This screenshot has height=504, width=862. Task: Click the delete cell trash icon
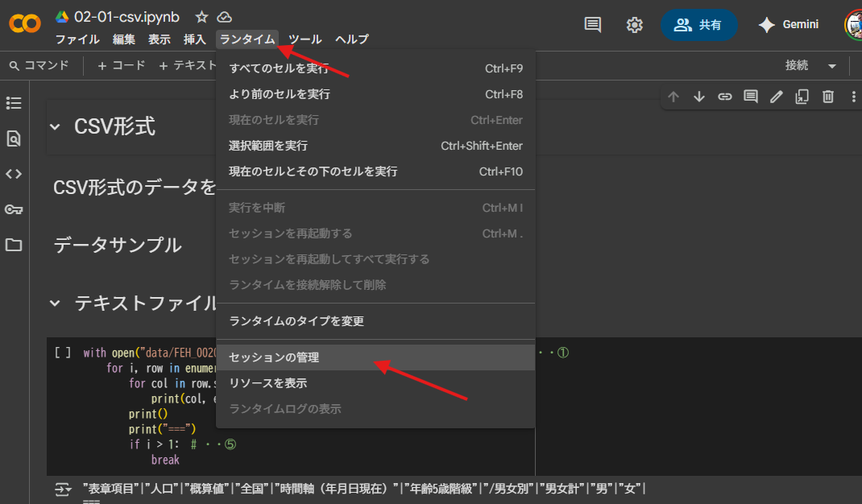point(827,97)
